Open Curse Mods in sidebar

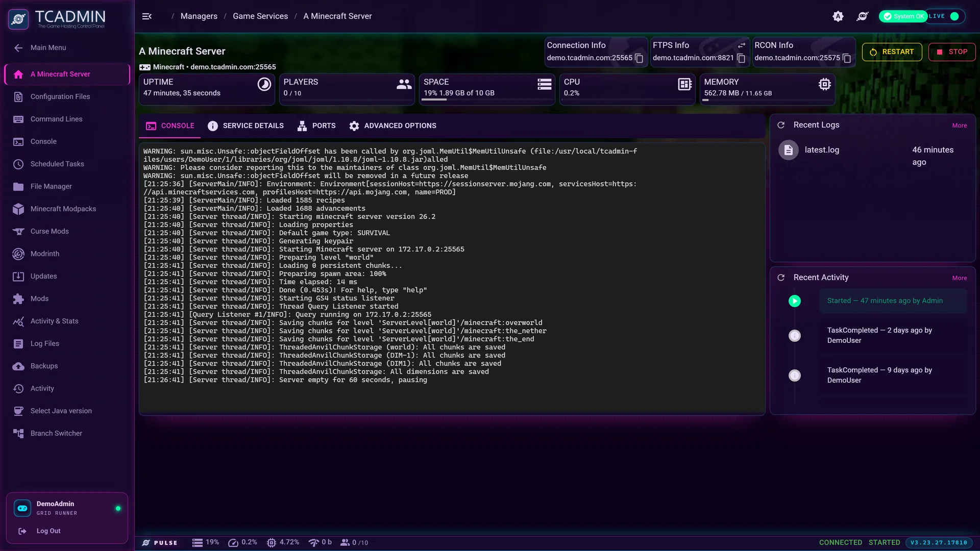[67, 232]
